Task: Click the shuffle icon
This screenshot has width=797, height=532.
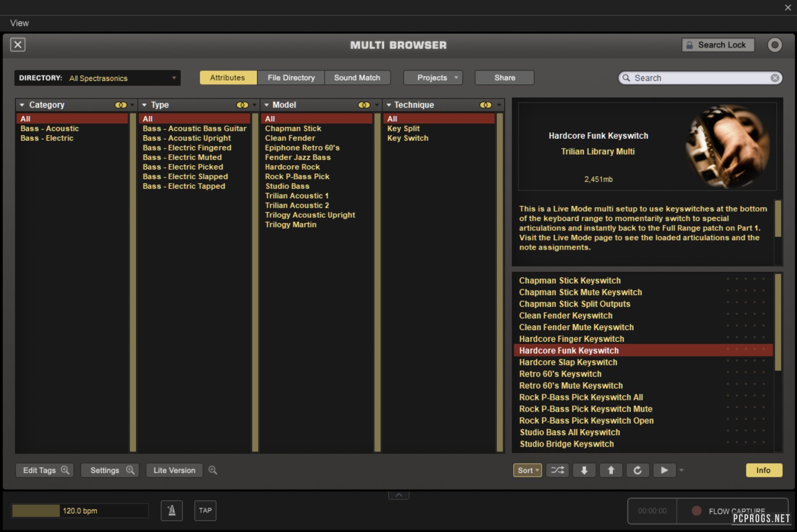Action: [558, 470]
